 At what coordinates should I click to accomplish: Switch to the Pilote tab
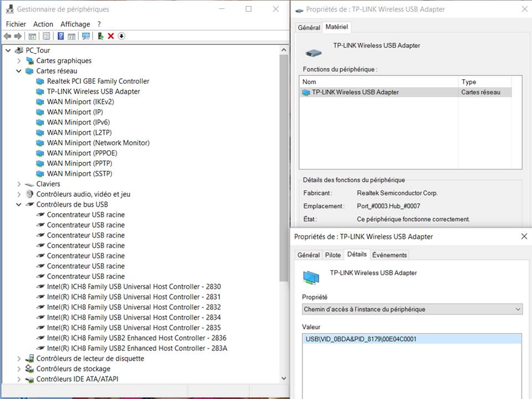pos(332,255)
